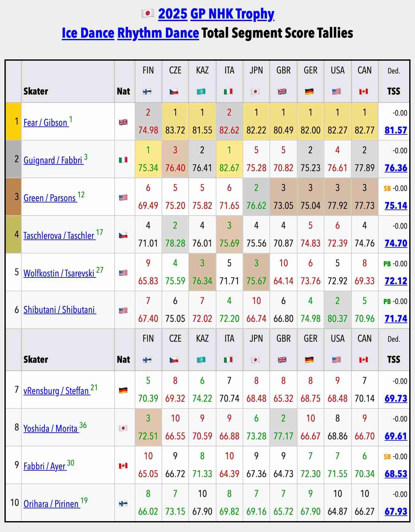Click the German flag in vRensburg / Steffan row
This screenshot has height=532, width=415.
[x=123, y=390]
